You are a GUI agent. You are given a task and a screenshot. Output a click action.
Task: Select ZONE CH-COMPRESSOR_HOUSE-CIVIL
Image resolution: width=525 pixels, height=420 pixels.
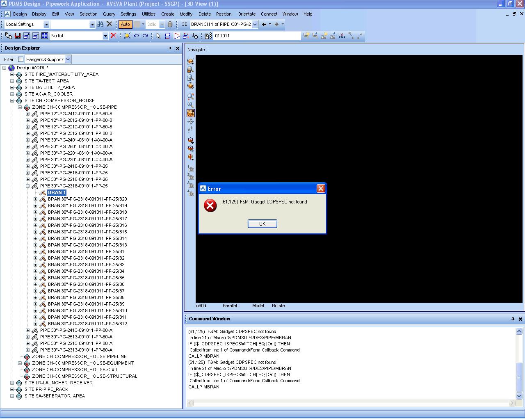[75, 370]
